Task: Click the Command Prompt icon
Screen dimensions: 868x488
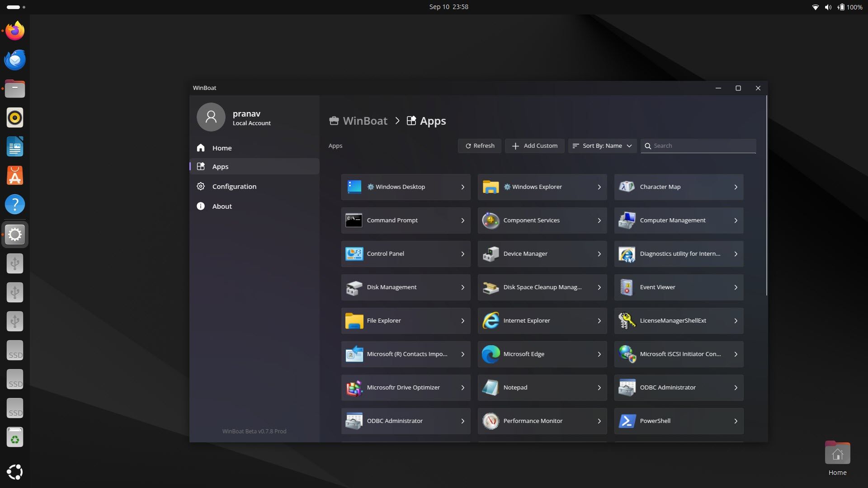Action: pyautogui.click(x=354, y=220)
